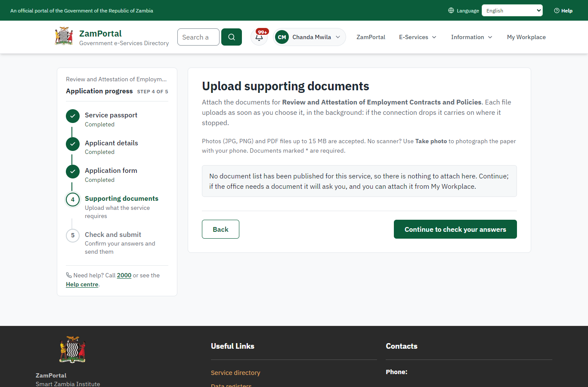Click the Applicant details completed checkmark
588x387 pixels.
pyautogui.click(x=73, y=144)
